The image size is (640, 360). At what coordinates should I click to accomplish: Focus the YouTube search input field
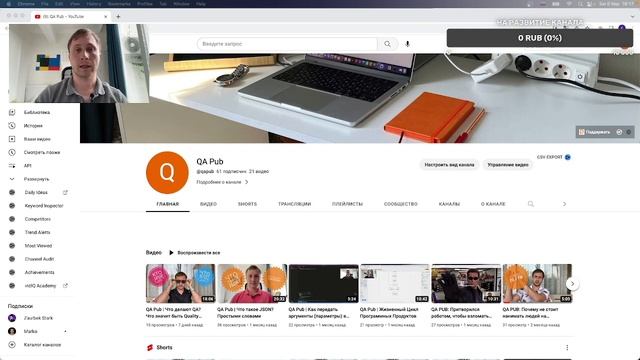(x=287, y=44)
